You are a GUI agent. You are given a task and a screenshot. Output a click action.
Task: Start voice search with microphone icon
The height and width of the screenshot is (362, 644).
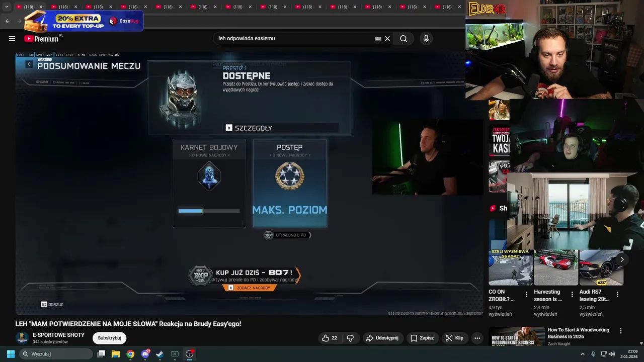(x=426, y=39)
